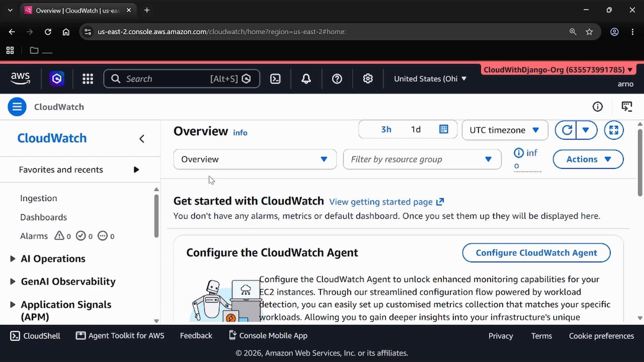Open the AWS home logo
This screenshot has width=644, height=362.
pos(20,78)
